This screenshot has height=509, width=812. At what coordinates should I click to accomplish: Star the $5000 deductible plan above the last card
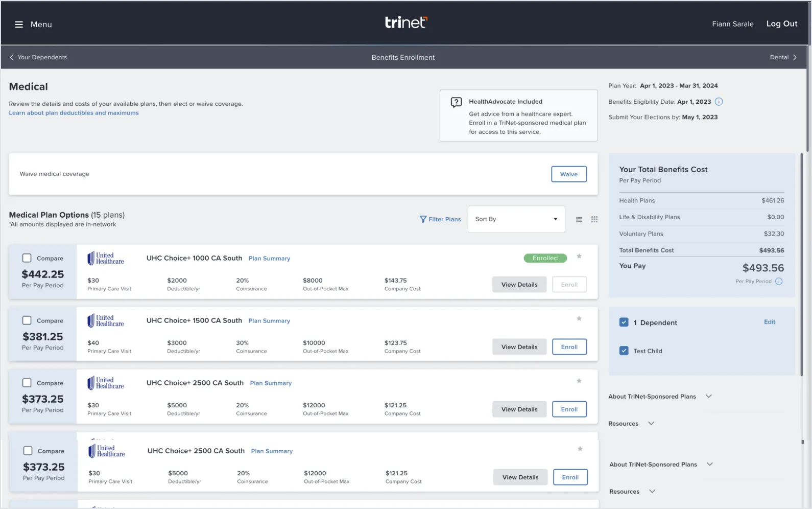point(579,381)
